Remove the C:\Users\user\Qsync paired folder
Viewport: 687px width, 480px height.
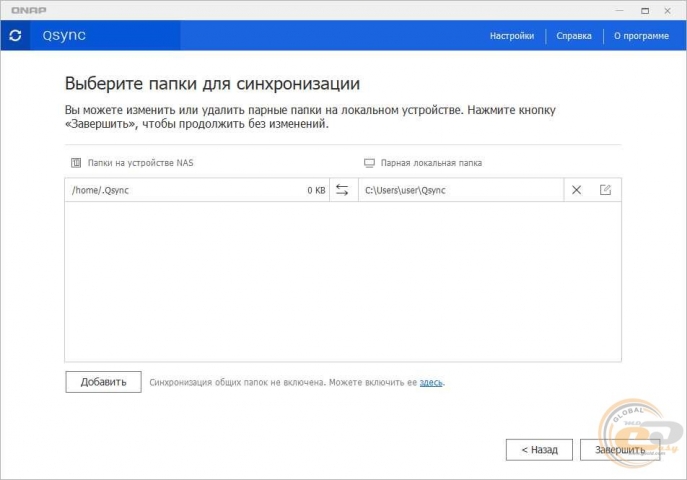(x=577, y=190)
